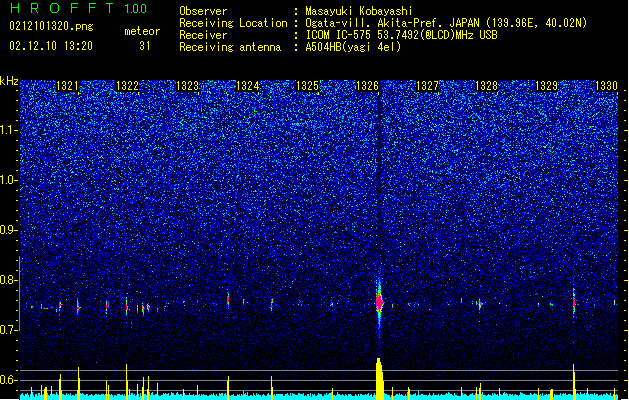Click the 'Receiving antenna' field label
The image size is (629, 400).
[x=230, y=47]
